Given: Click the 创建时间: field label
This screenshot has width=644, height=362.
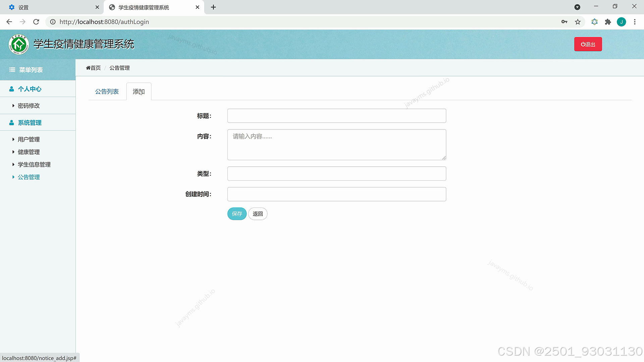Looking at the screenshot, I should [198, 194].
